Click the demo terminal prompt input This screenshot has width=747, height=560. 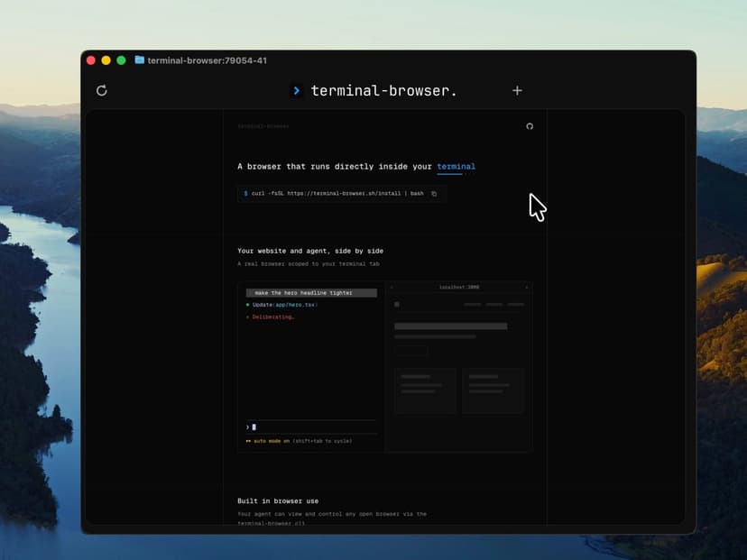[x=311, y=427]
